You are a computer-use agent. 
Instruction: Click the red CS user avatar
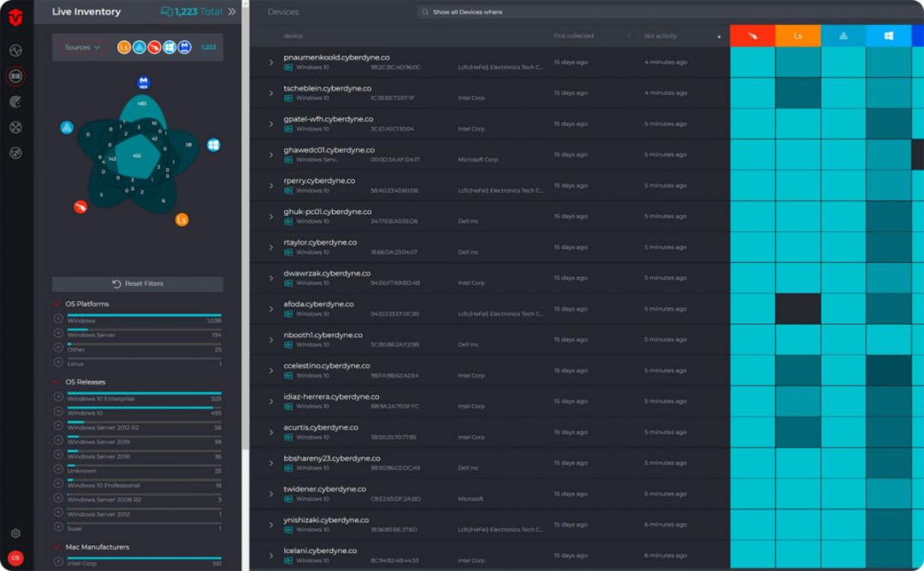[15, 558]
